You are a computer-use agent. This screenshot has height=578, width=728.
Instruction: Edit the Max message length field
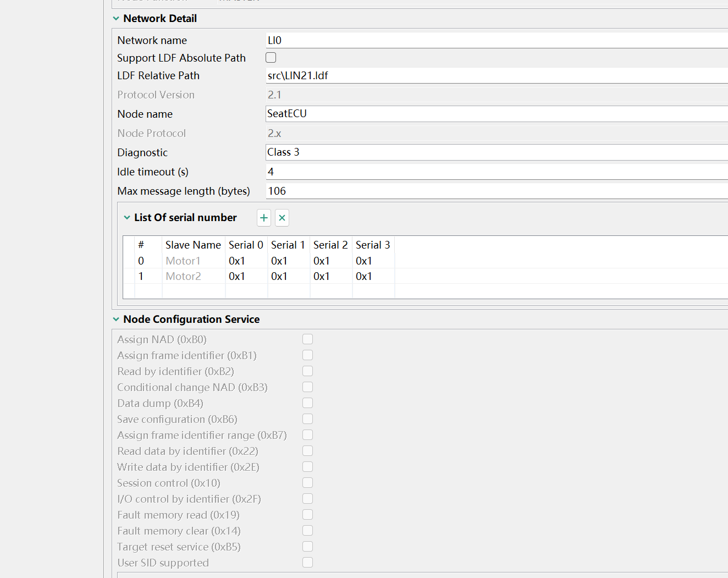click(x=495, y=191)
